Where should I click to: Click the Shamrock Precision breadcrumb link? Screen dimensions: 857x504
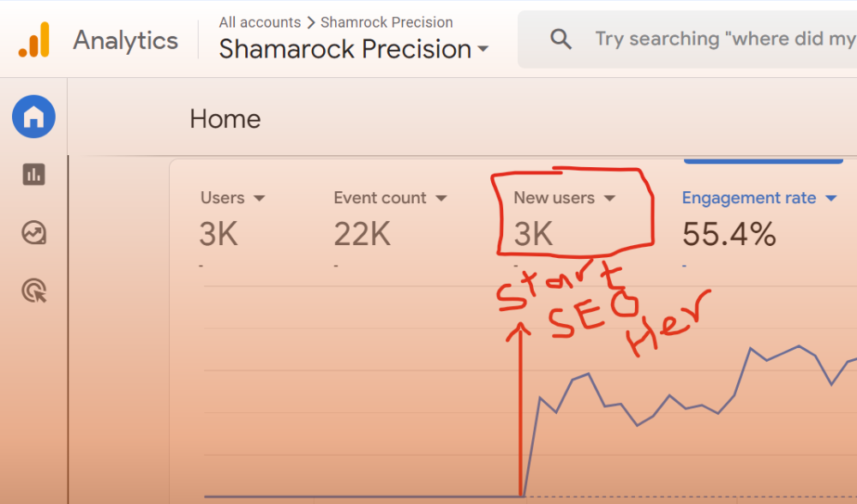tap(387, 22)
